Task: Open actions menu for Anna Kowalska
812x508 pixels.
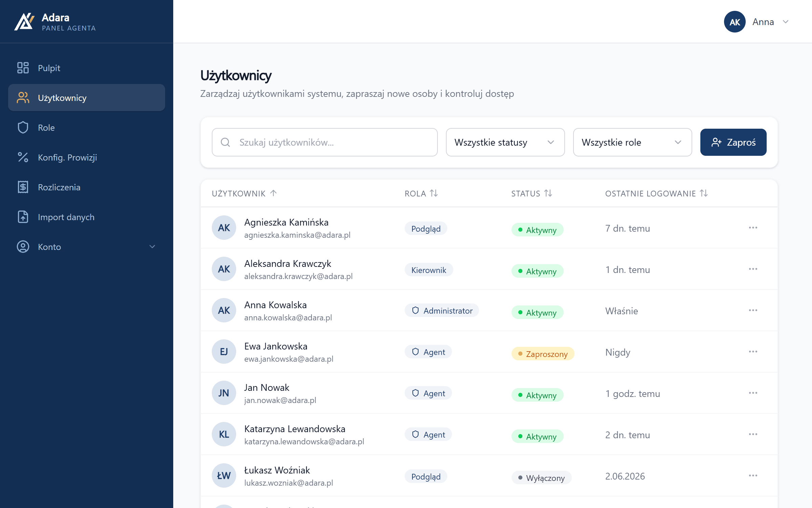Action: 753,310
